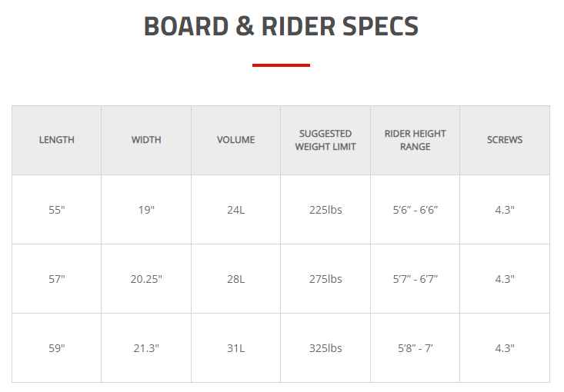
Task: Select the VOLUME column header
Action: click(x=235, y=140)
